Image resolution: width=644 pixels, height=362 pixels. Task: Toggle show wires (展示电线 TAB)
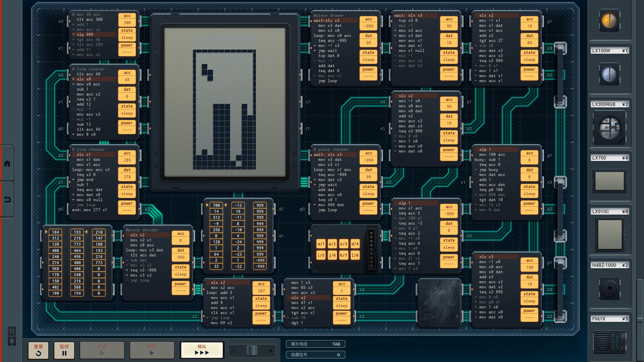coord(315,344)
